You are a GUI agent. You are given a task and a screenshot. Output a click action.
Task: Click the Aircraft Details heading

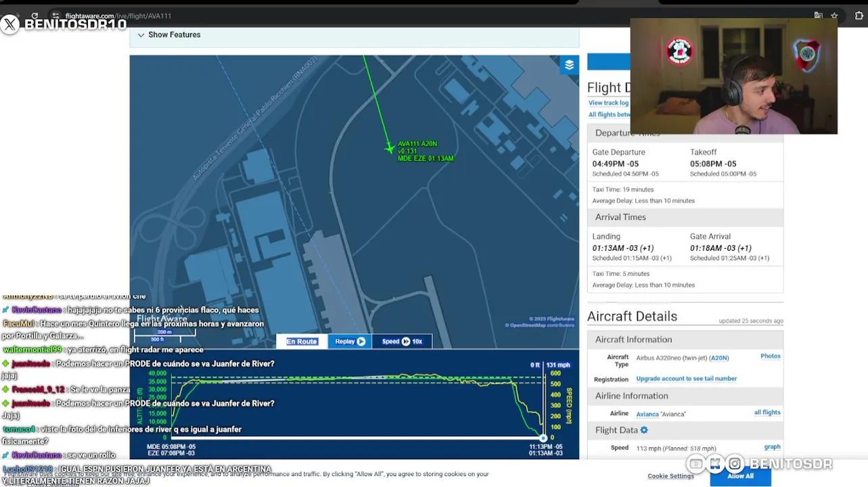click(632, 317)
